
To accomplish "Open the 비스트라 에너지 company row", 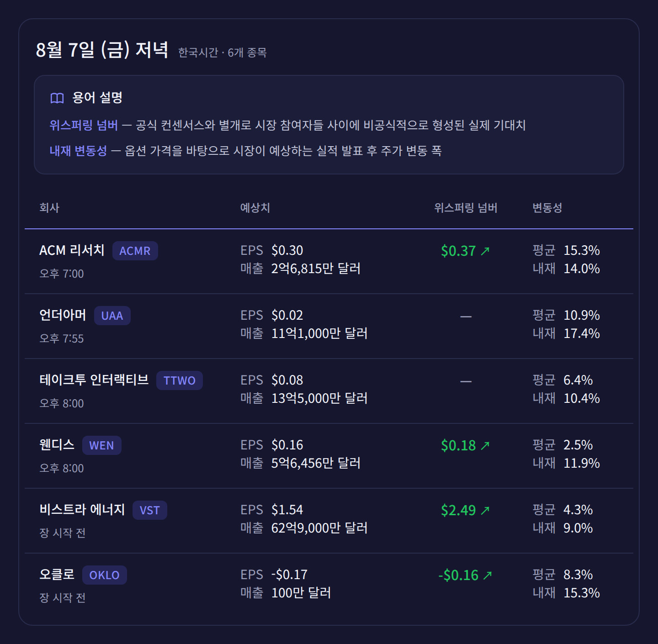I will pos(329,521).
